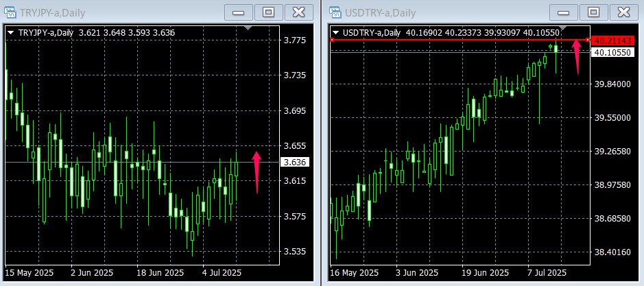Click the 3.535 price scale value
The width and height of the screenshot is (644, 286).
[x=295, y=252]
